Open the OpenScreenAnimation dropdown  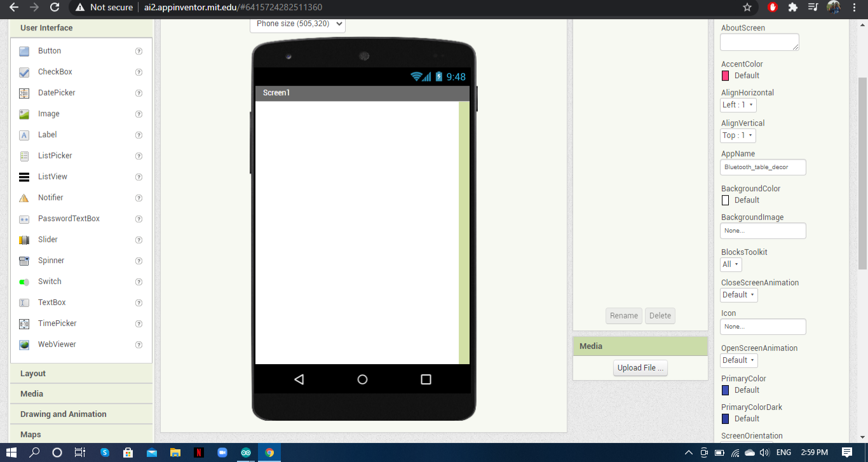click(x=739, y=360)
